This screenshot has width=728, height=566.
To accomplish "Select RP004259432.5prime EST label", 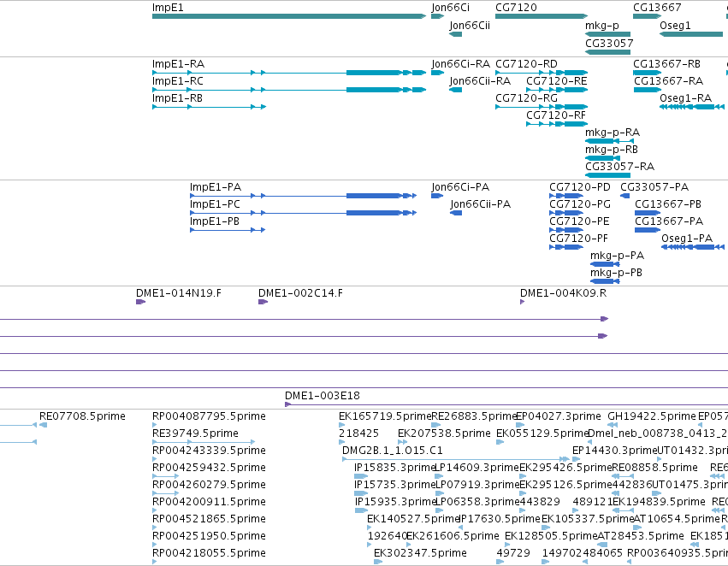I will [209, 468].
